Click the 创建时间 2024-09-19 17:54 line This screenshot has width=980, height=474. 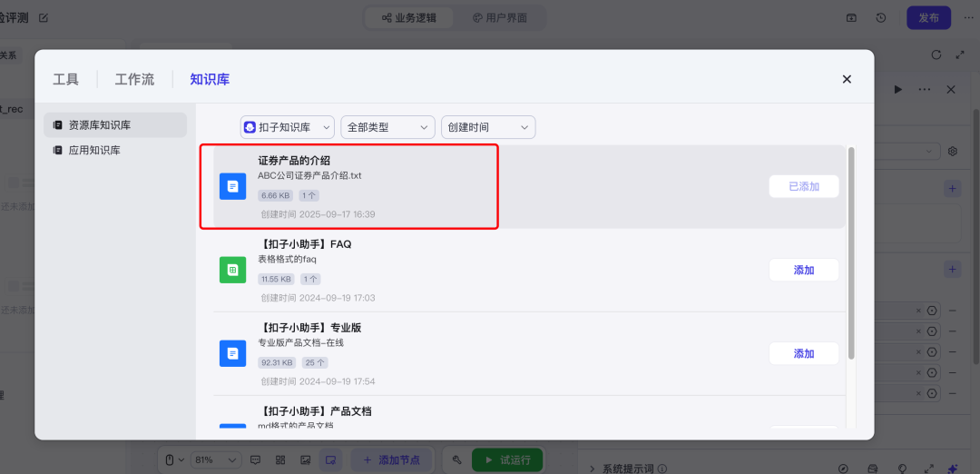click(318, 381)
